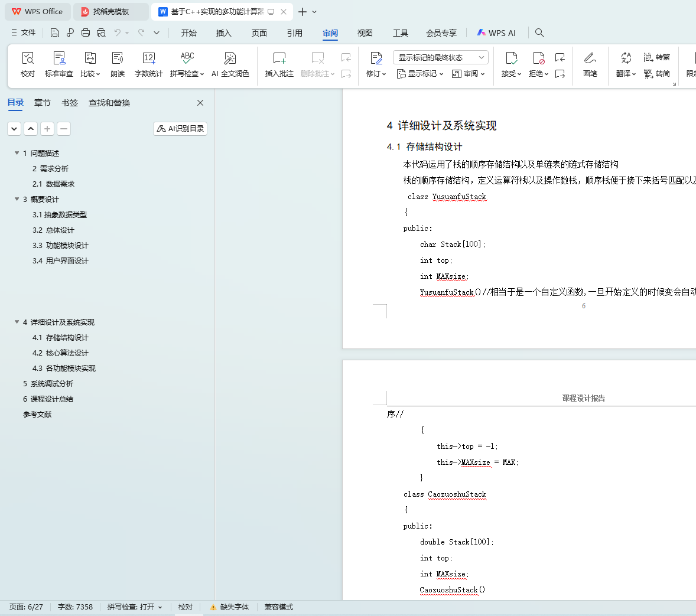Click the AI识别目录 button
Viewport: 696px width, 616px height.
coord(180,129)
